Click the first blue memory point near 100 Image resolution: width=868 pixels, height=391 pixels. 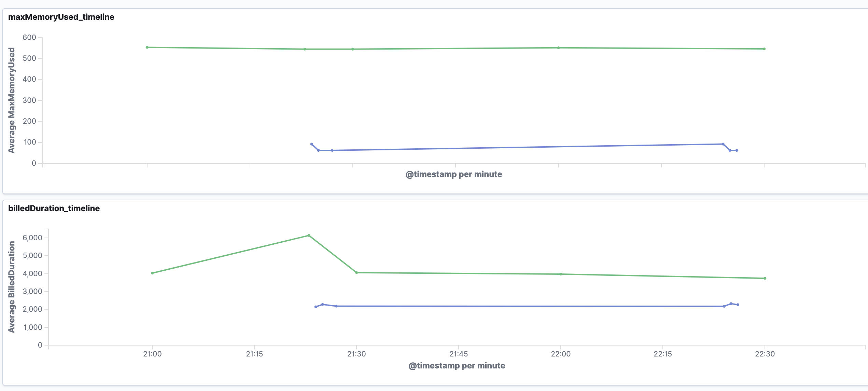pyautogui.click(x=311, y=144)
